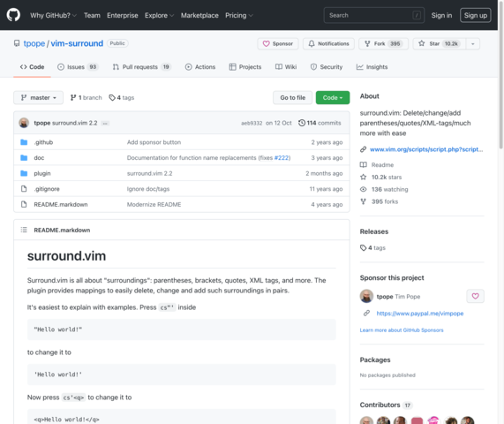Image resolution: width=504 pixels, height=424 pixels.
Task: View the 114 commits history
Action: pos(320,123)
